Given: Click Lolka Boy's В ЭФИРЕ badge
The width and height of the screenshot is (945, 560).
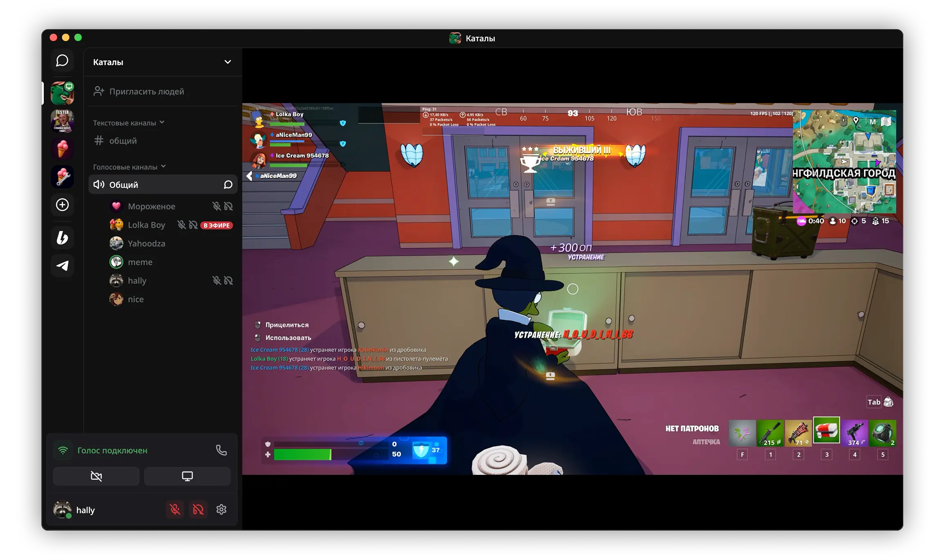Looking at the screenshot, I should [x=216, y=225].
